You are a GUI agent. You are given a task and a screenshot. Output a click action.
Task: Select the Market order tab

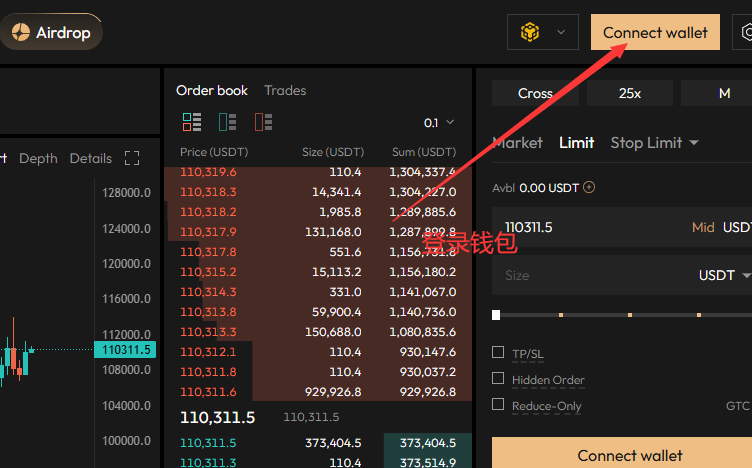[x=518, y=143]
